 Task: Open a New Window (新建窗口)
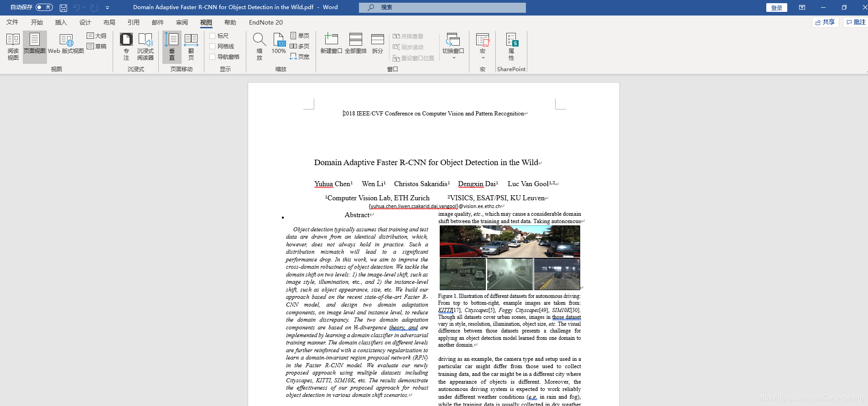pos(331,44)
